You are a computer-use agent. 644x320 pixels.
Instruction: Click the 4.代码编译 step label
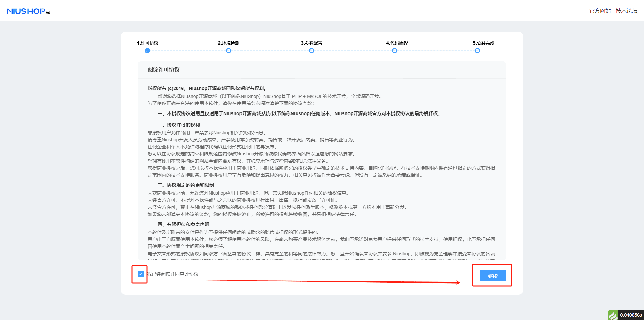tap(397, 43)
